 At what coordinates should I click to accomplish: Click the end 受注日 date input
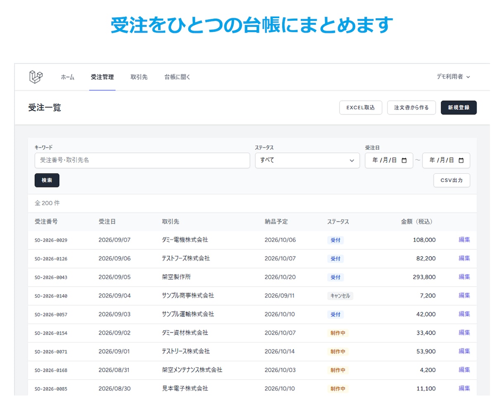tap(446, 160)
